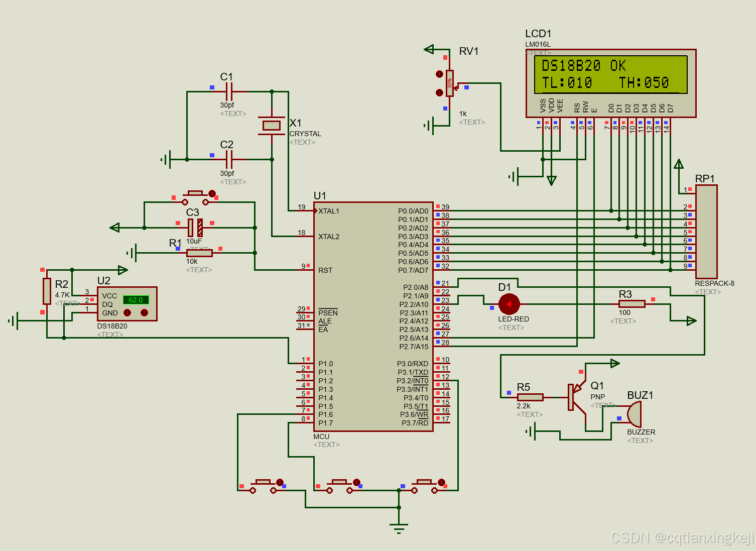Click the X1 crystal oscillator symbol
This screenshot has height=551, width=756.
click(272, 126)
